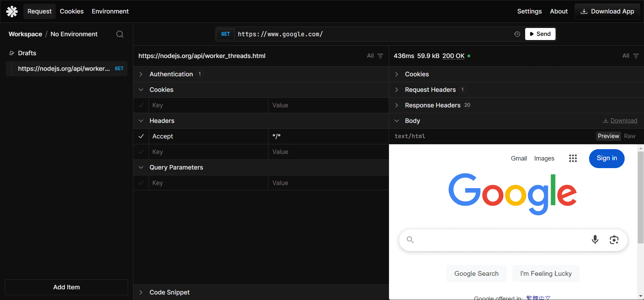Open About in the top bar
The width and height of the screenshot is (644, 300).
pyautogui.click(x=559, y=11)
